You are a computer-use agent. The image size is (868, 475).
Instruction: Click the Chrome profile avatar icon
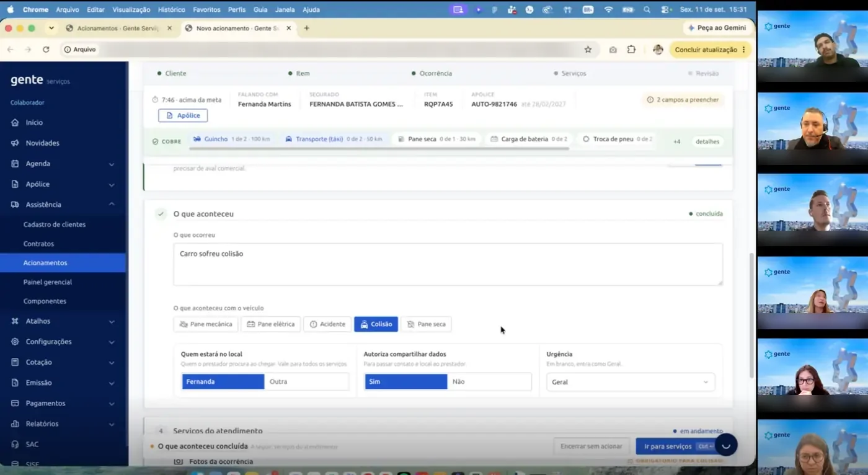coord(658,50)
